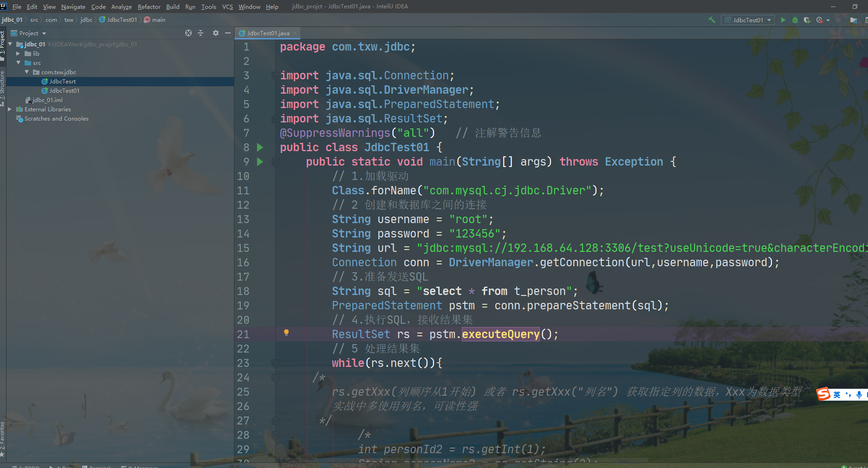
Task: Click the Sogou input method S logo
Action: pos(824,394)
